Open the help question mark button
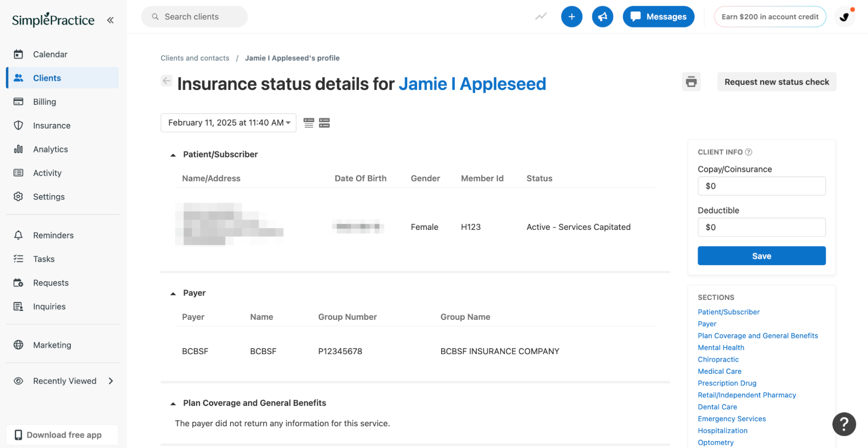This screenshot has width=868, height=448. click(x=844, y=424)
